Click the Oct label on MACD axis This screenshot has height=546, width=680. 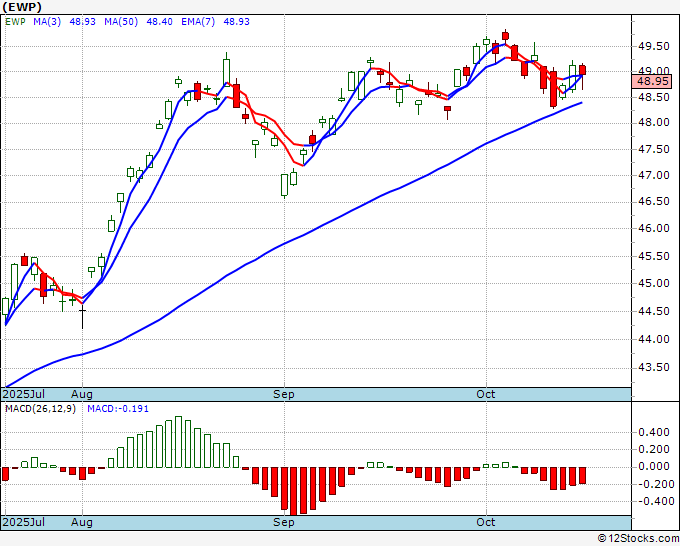(485, 522)
